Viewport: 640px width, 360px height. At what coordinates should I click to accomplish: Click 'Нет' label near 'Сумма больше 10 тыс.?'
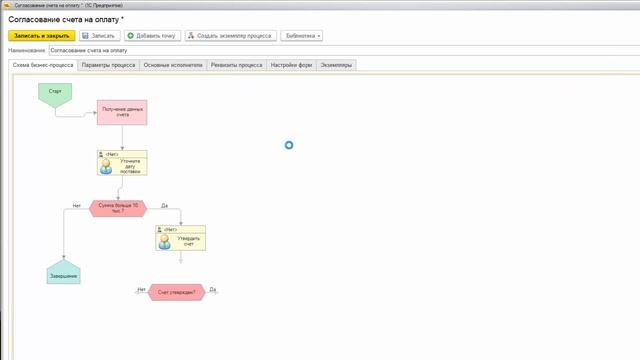coord(76,206)
